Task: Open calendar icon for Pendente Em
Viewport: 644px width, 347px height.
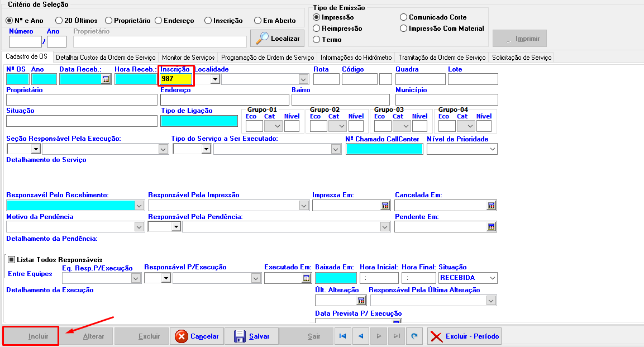Action: point(491,227)
